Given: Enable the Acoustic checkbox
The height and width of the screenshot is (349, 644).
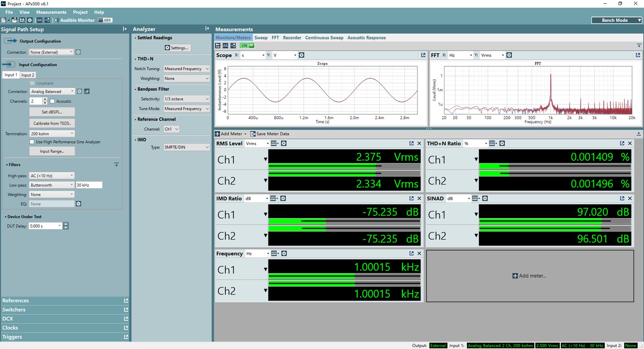Looking at the screenshot, I should tap(52, 101).
